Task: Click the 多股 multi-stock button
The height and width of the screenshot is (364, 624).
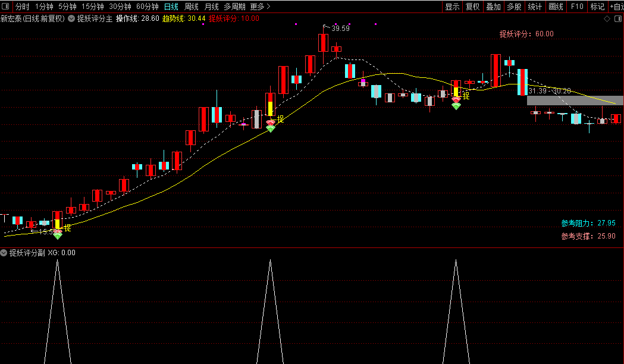Action: (x=514, y=7)
